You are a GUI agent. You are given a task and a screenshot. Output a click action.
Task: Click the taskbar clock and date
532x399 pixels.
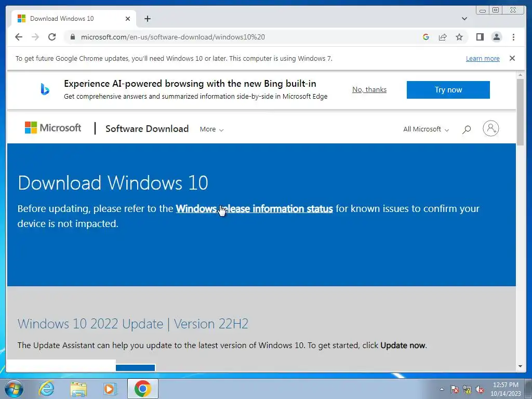pyautogui.click(x=506, y=389)
